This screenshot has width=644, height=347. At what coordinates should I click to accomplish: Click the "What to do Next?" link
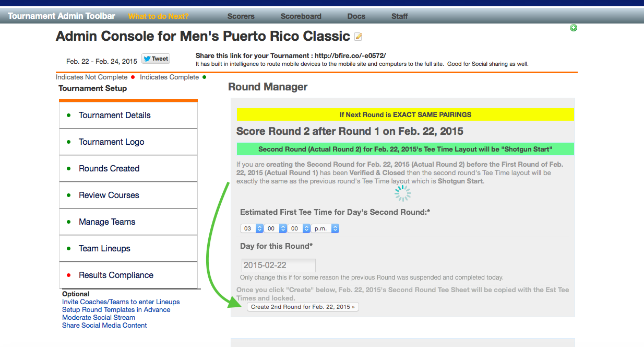(x=159, y=16)
